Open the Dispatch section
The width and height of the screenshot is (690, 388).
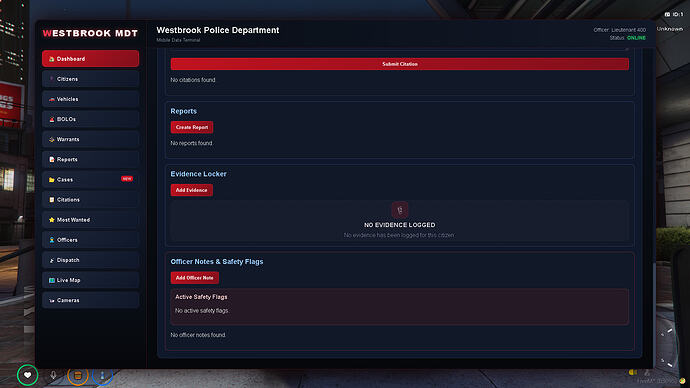90,260
